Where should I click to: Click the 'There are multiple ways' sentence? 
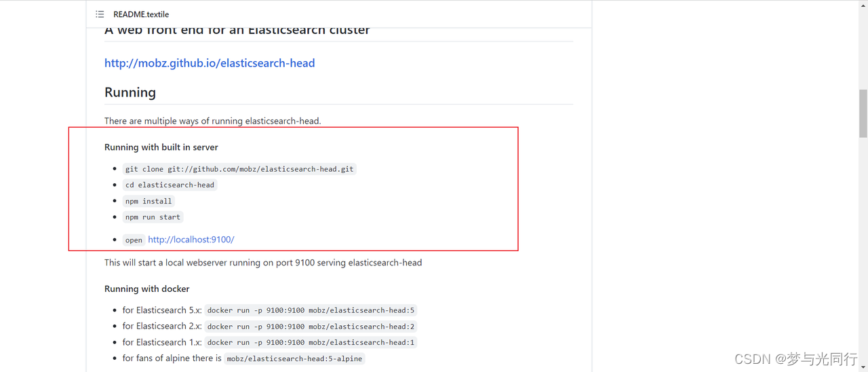[x=213, y=121]
